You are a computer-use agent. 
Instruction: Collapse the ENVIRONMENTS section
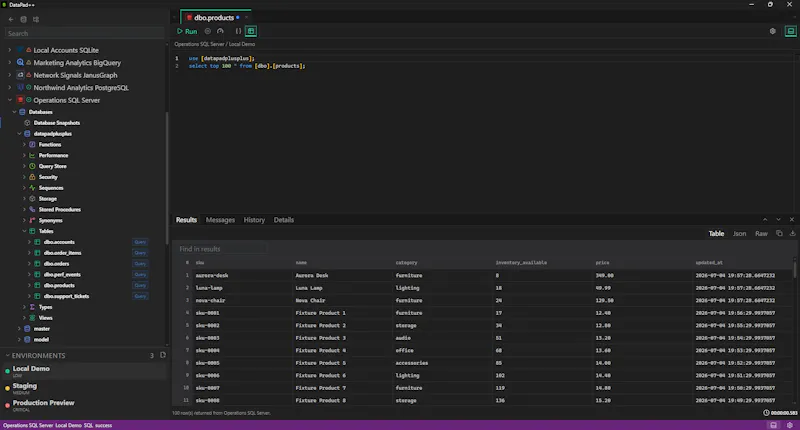pos(8,356)
